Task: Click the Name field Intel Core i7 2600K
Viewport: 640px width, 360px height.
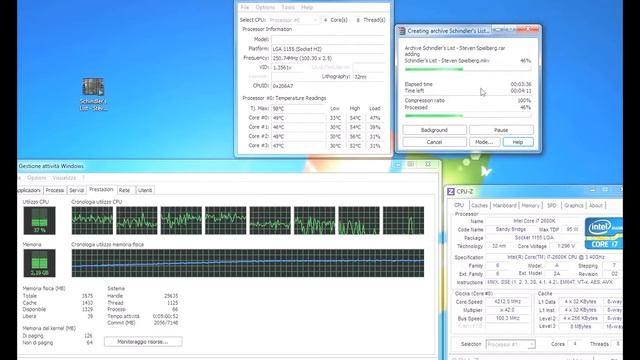Action: 533,221
